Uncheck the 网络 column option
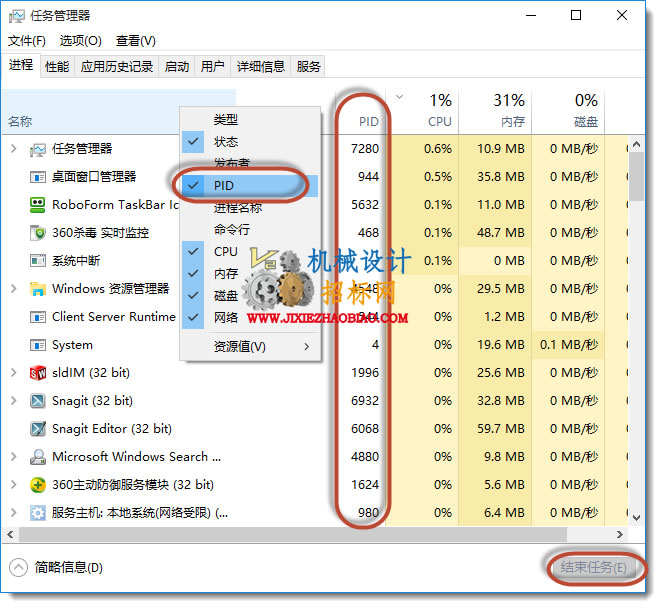 (193, 317)
